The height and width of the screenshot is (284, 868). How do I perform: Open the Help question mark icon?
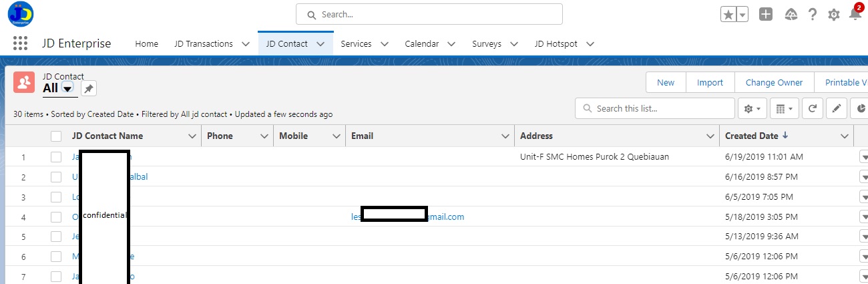coord(813,15)
